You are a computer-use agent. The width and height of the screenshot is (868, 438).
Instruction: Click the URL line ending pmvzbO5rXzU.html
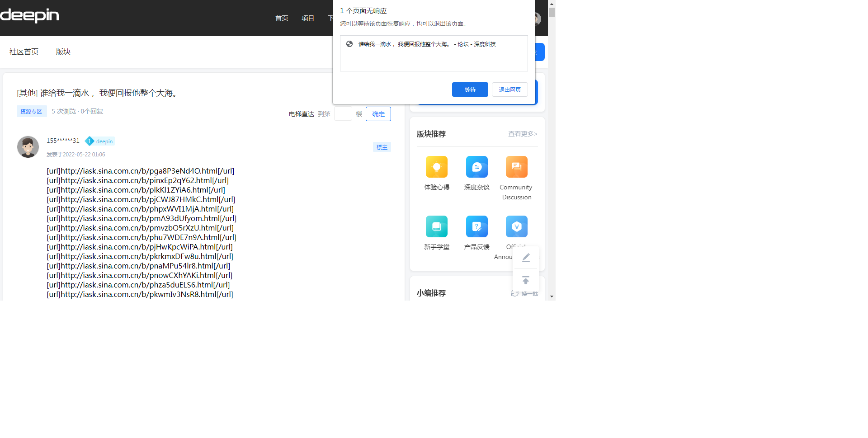click(140, 228)
